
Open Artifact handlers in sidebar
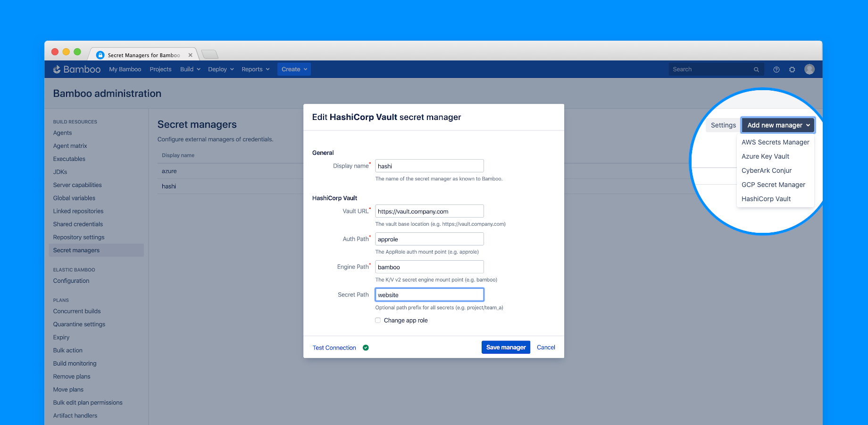tap(75, 416)
